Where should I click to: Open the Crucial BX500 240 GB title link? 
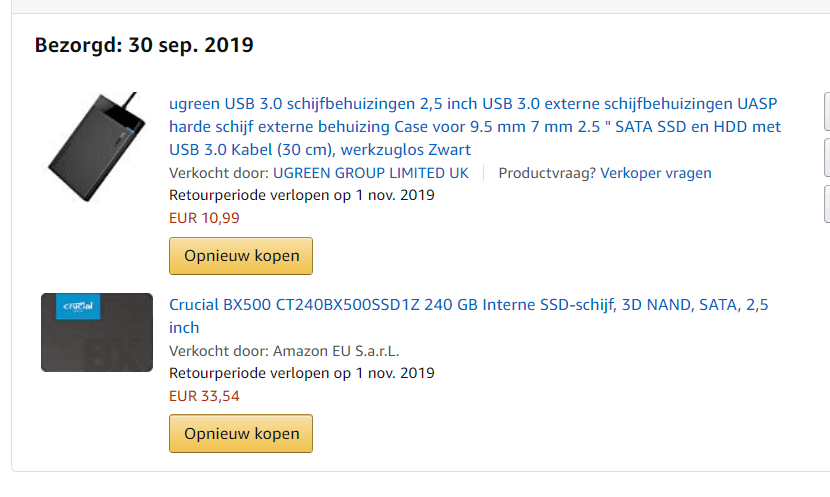click(468, 305)
